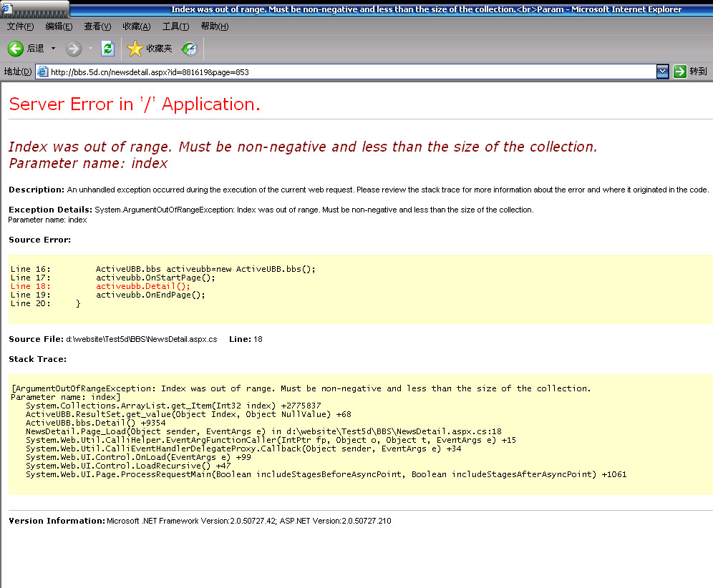Click the 'Description:' label
The height and width of the screenshot is (588, 713).
click(x=37, y=190)
